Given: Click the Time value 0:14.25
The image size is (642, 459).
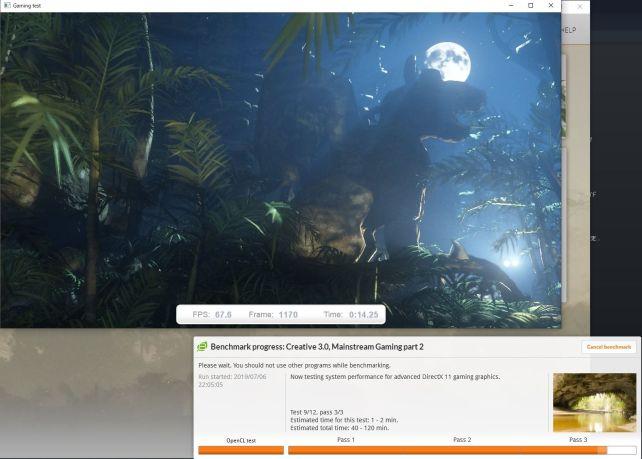Looking at the screenshot, I should pos(364,314).
